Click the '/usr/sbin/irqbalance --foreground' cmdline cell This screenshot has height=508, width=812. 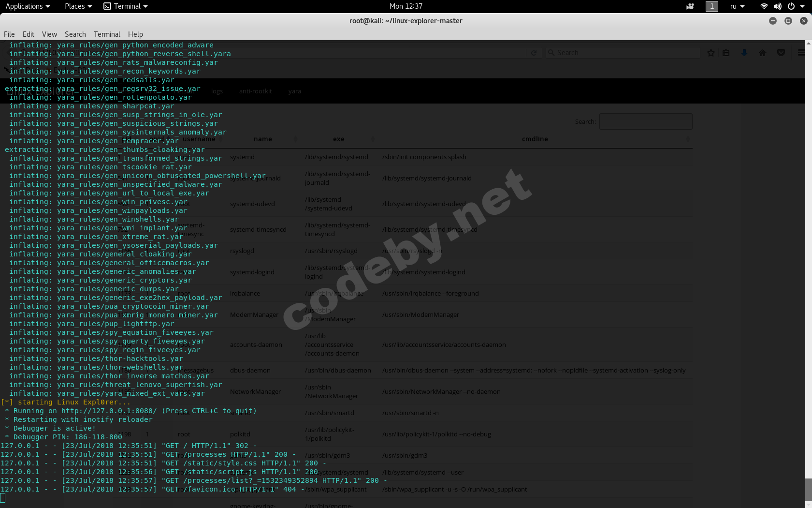pyautogui.click(x=431, y=294)
